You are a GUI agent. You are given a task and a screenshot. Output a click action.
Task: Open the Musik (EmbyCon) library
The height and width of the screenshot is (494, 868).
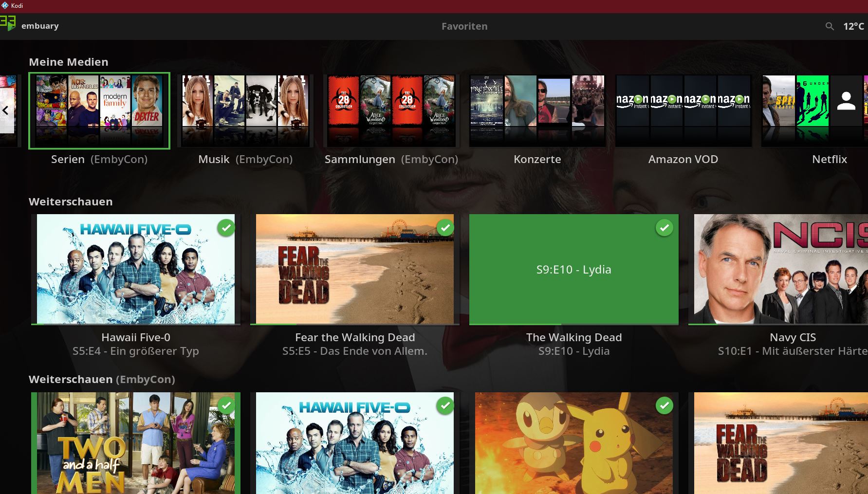click(x=245, y=110)
